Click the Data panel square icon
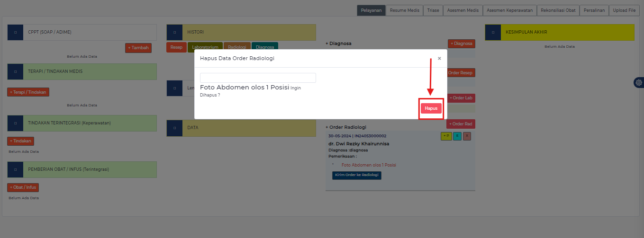This screenshot has width=644, height=238. [174, 128]
